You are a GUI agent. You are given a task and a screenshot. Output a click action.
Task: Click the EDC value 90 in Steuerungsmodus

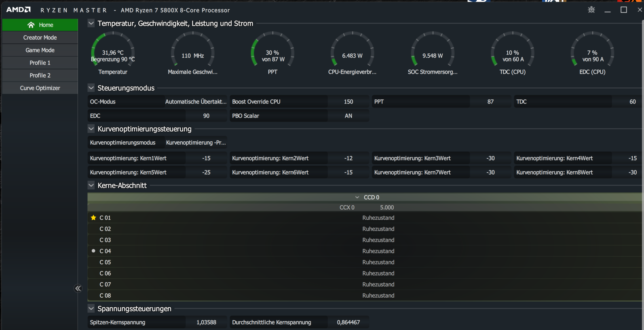pos(206,116)
